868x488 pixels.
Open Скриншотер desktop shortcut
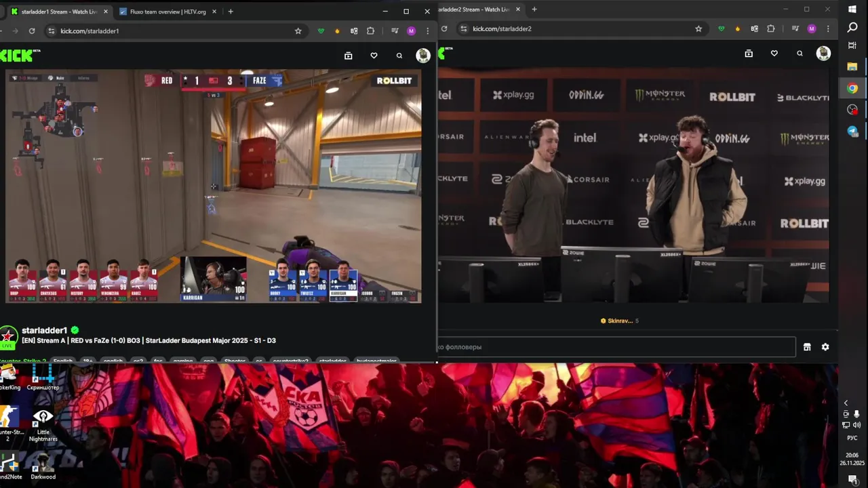pyautogui.click(x=43, y=378)
